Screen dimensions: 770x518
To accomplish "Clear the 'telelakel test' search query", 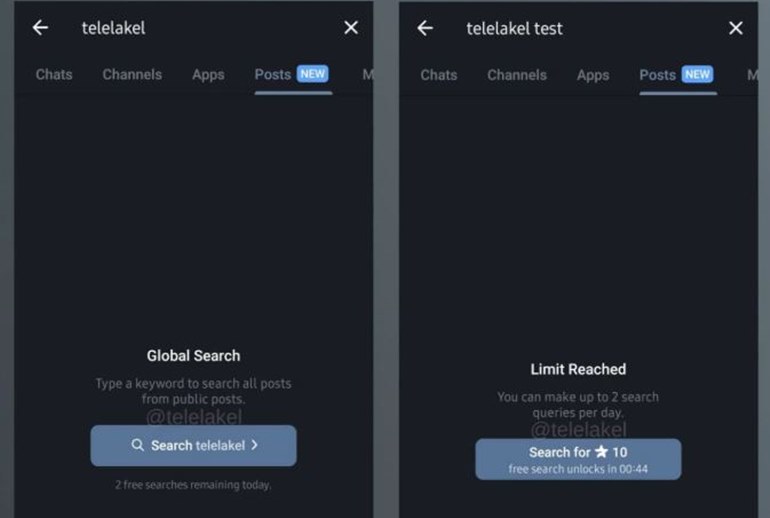I will click(736, 28).
